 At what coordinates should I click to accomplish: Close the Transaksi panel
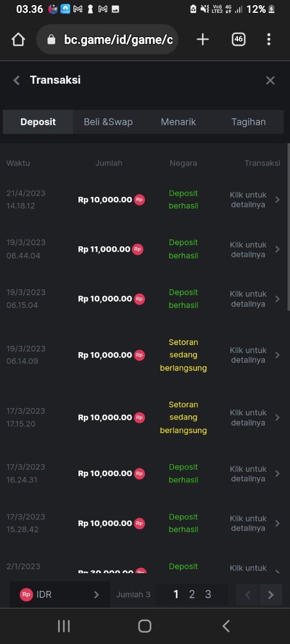pos(270,80)
